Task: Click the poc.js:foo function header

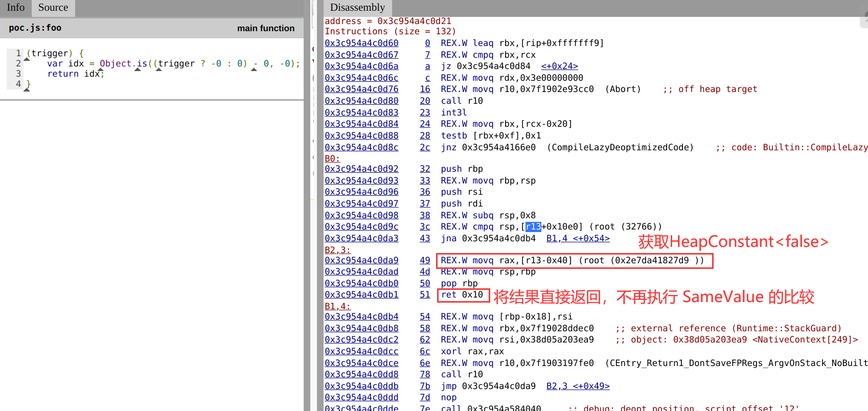Action: (35, 28)
